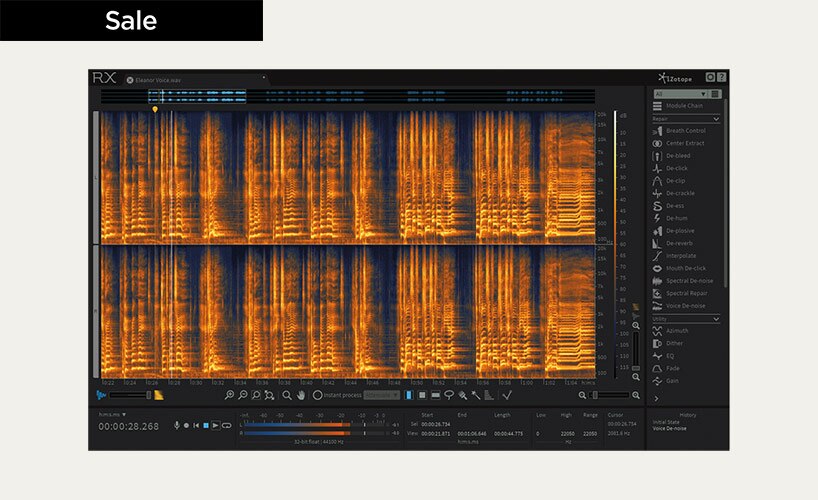Screen dimensions: 818x500
Task: Rewind to the start
Action: click(196, 425)
